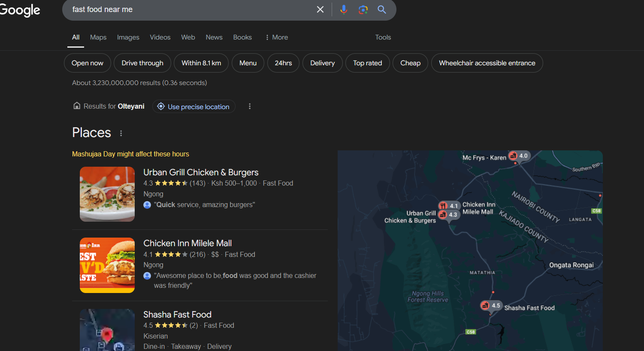Enable Wheelchair accessible entrance filter
The height and width of the screenshot is (351, 644).
tap(487, 63)
